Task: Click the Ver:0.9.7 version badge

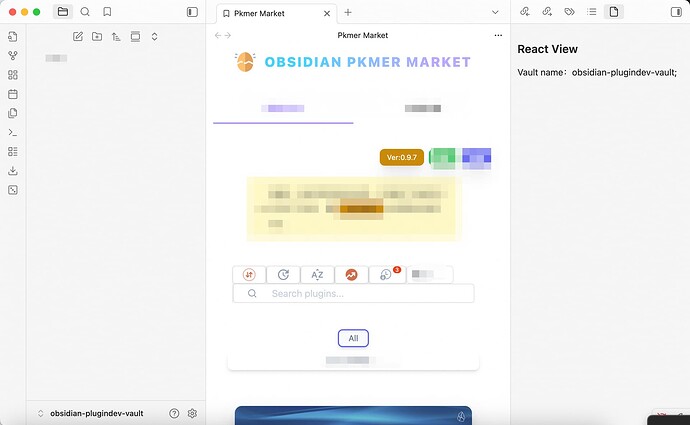Action: click(402, 157)
